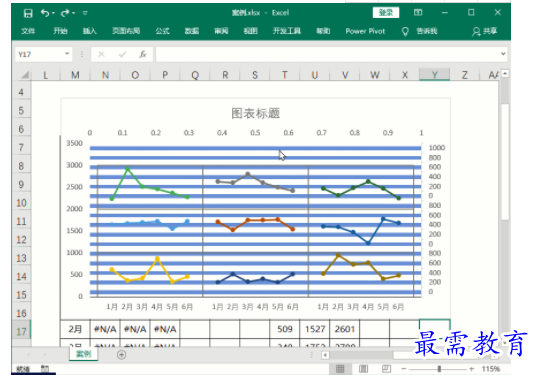The width and height of the screenshot is (536, 375).
Task: Click the New Sheet plus icon
Action: tap(121, 355)
